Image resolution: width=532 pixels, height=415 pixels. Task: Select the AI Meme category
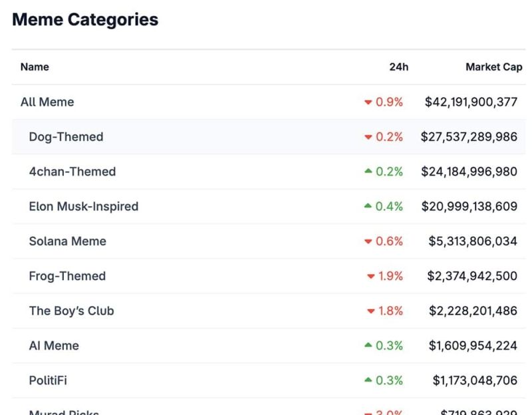tap(54, 346)
